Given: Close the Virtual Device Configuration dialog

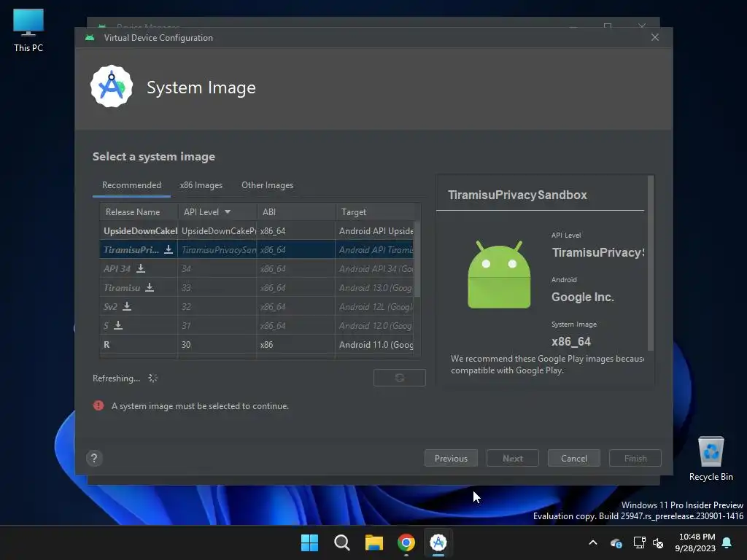Looking at the screenshot, I should click(x=655, y=37).
